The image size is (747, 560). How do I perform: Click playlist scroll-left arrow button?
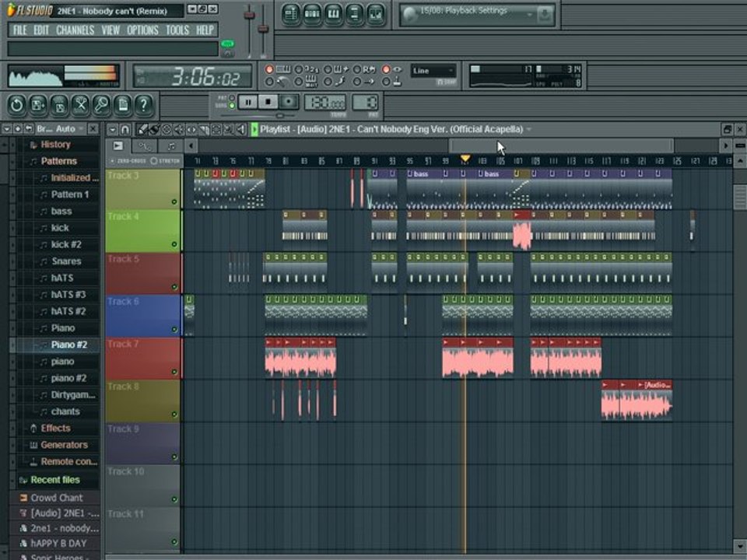pyautogui.click(x=191, y=145)
